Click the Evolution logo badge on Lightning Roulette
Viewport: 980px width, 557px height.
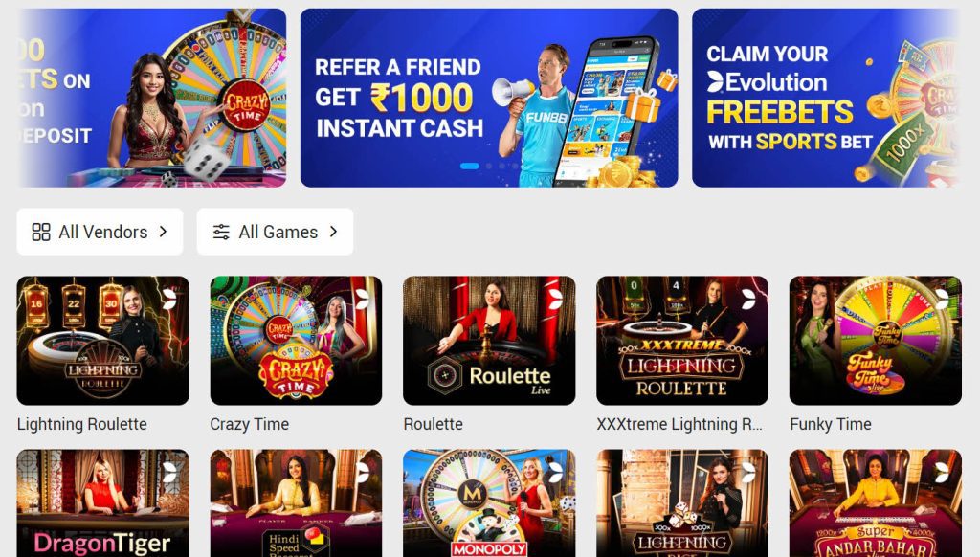coord(169,299)
